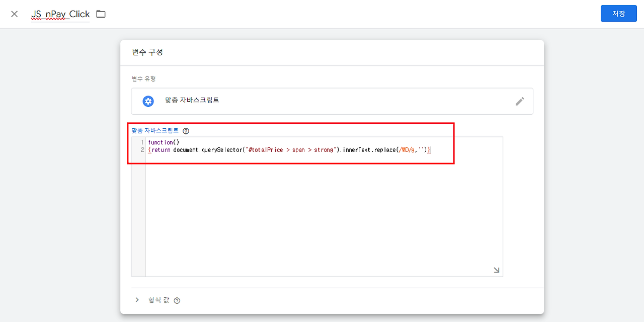Image resolution: width=644 pixels, height=322 pixels.
Task: Rename the variable title JS_nPay_Click
Action: [60, 14]
